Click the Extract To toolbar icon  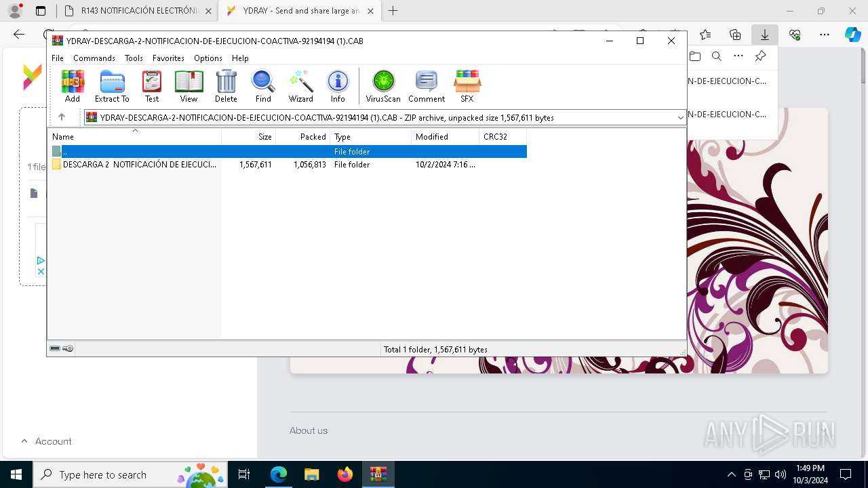pos(112,86)
